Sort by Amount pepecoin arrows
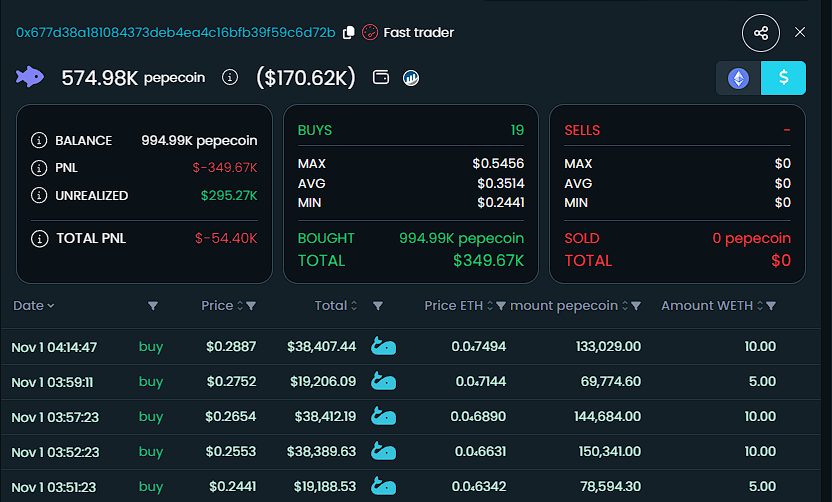The width and height of the screenshot is (832, 502). 625,306
